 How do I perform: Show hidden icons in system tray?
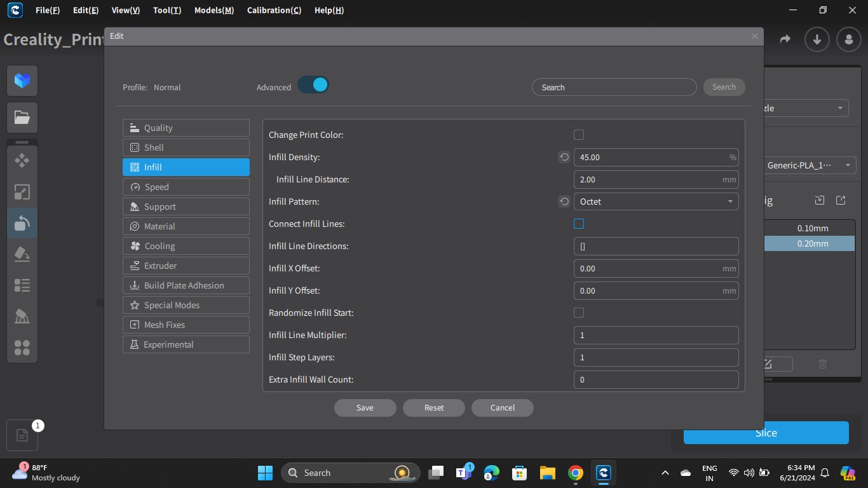pyautogui.click(x=665, y=473)
